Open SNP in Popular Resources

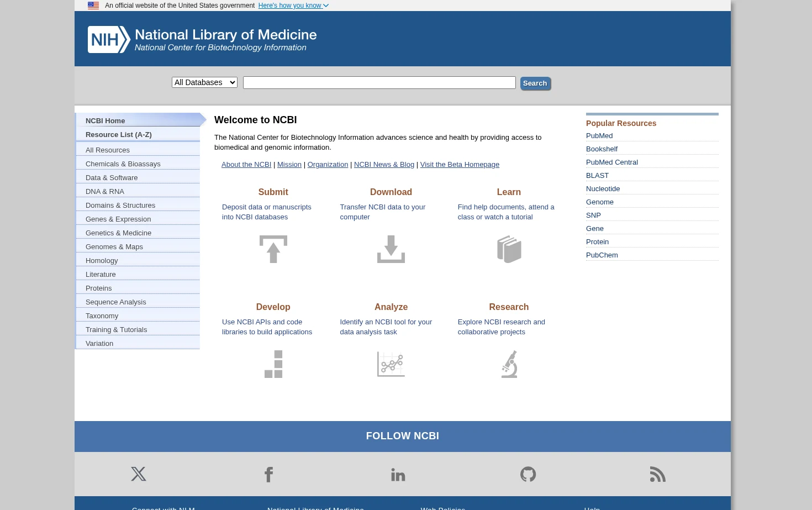click(x=593, y=215)
